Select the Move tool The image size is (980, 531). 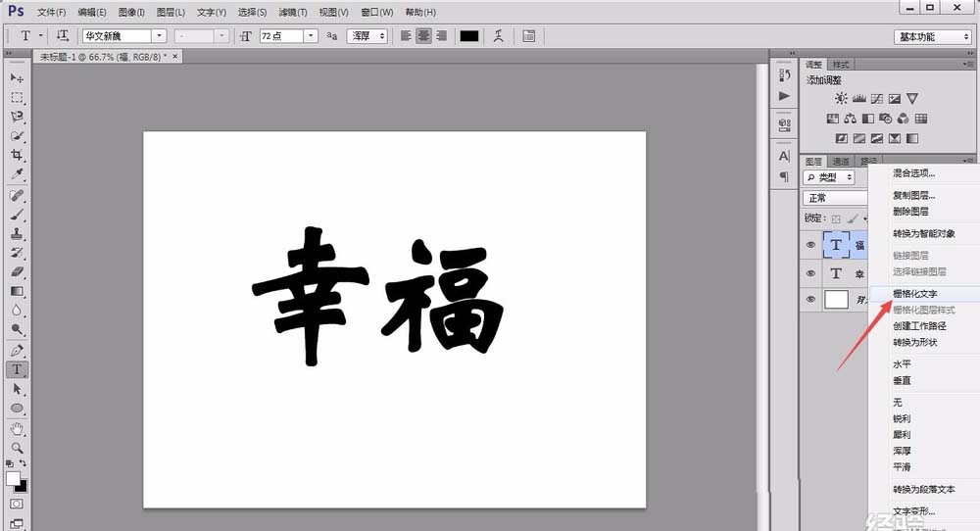point(17,78)
